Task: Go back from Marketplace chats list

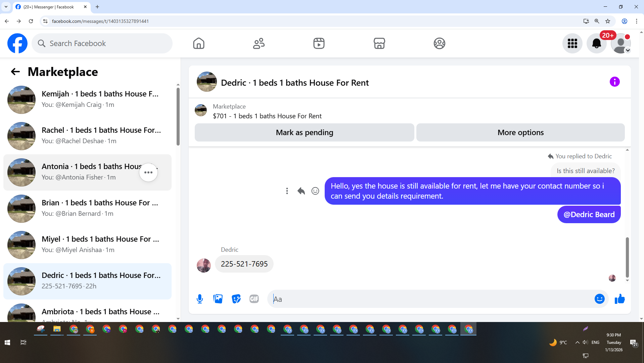Action: (15, 72)
